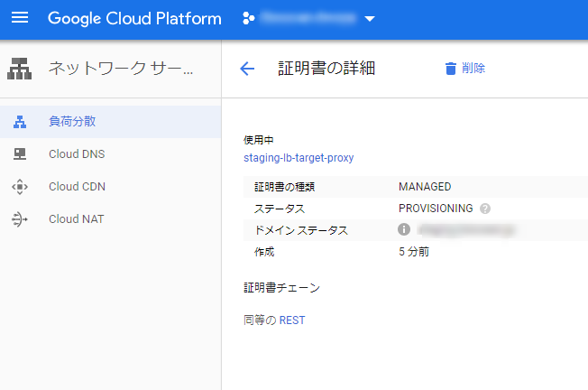Select the blurred project name

click(x=308, y=18)
